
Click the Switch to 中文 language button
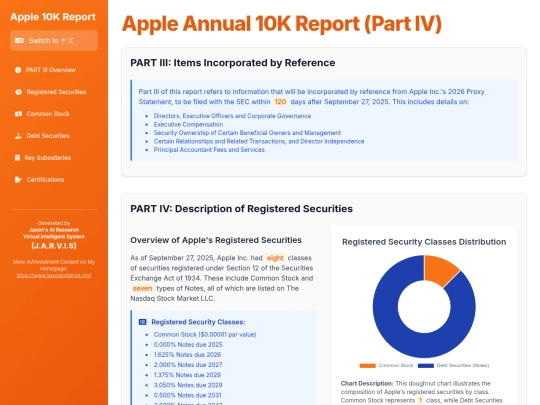click(x=54, y=41)
